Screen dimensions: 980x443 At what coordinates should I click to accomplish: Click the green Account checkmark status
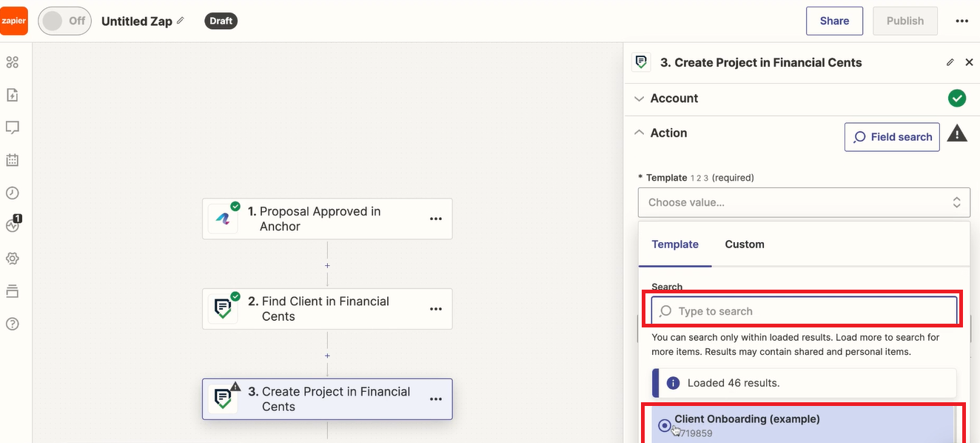[x=957, y=99]
